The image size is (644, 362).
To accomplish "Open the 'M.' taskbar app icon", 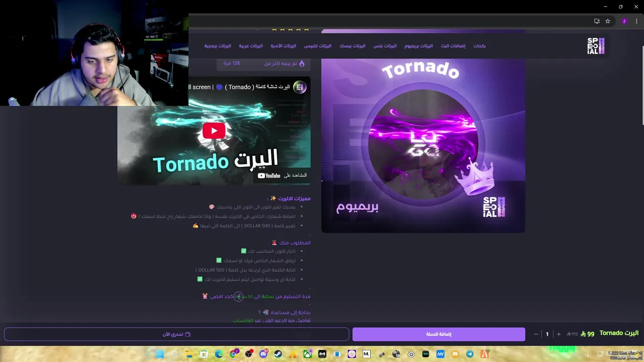I will 366,354.
